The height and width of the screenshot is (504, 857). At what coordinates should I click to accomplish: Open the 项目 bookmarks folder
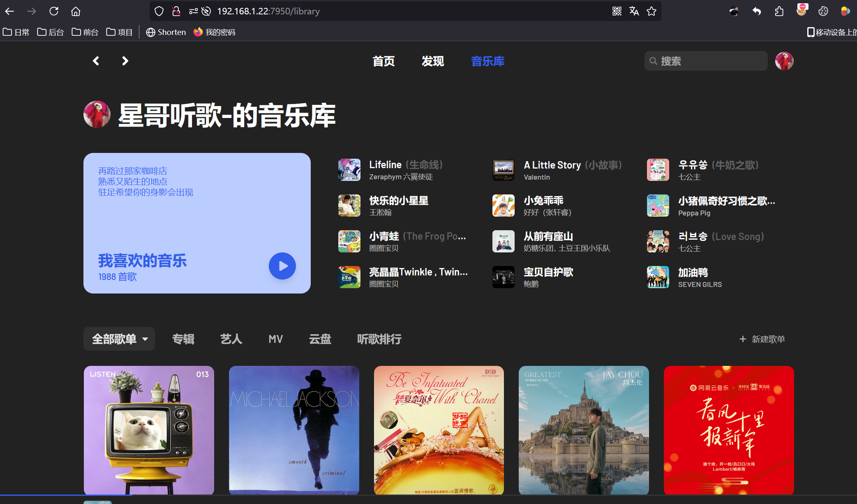pos(120,32)
